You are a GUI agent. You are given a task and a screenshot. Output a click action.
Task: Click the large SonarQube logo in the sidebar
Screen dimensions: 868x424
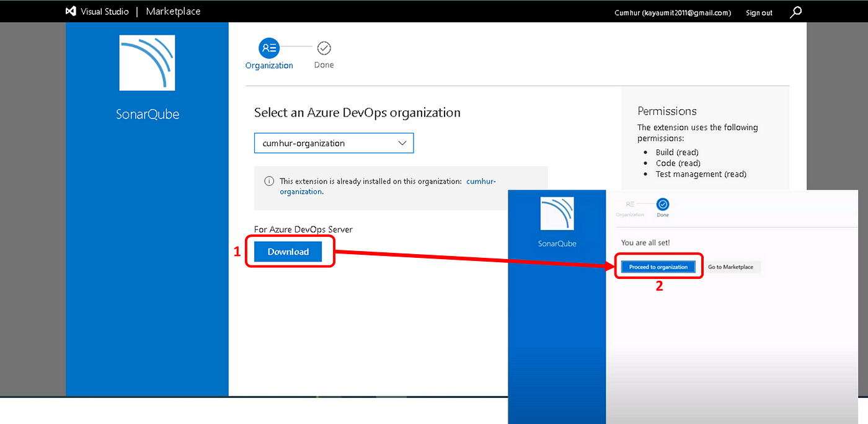(x=147, y=63)
